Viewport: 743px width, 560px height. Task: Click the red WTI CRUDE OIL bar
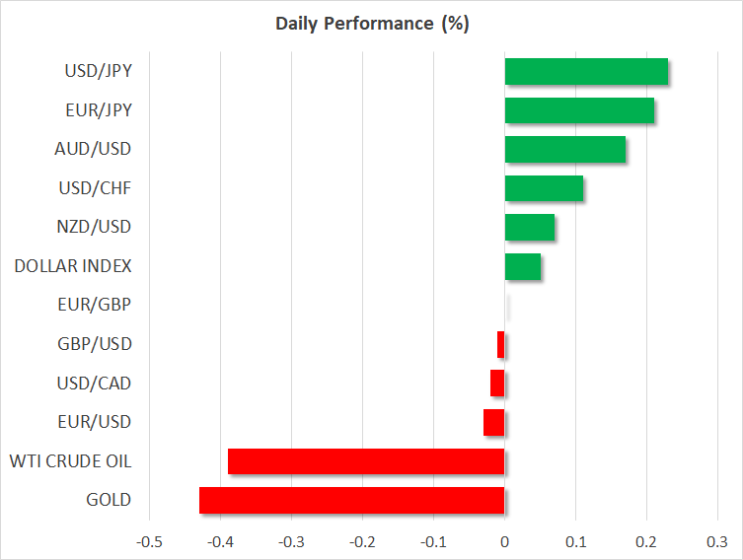[x=366, y=461]
